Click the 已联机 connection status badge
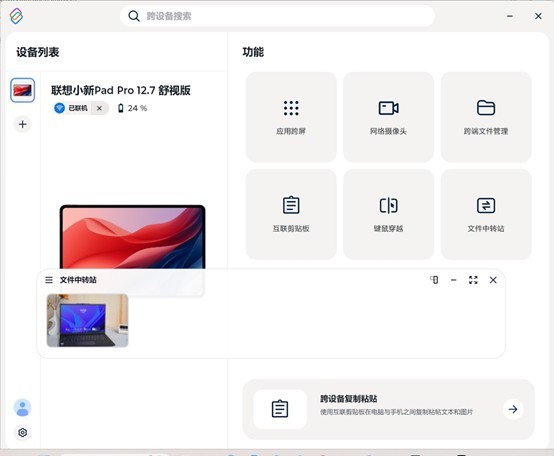Image resolution: width=554 pixels, height=456 pixels. pyautogui.click(x=71, y=108)
